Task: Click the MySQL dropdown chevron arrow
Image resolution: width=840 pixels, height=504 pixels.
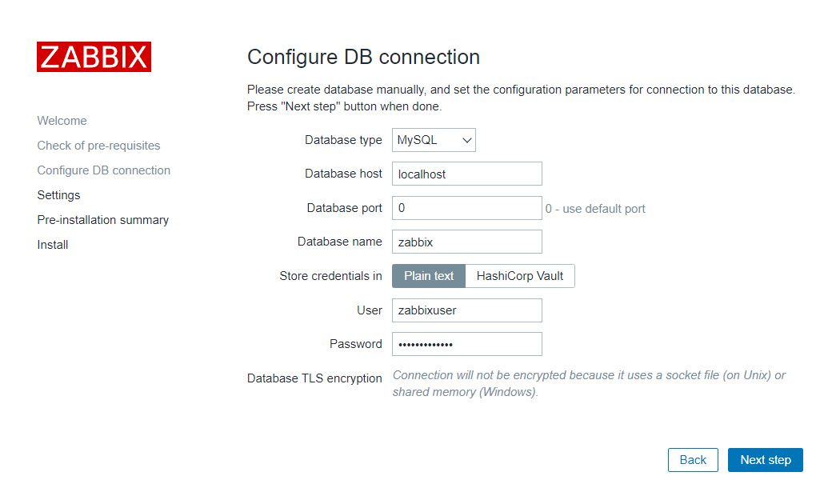Action: (x=466, y=140)
